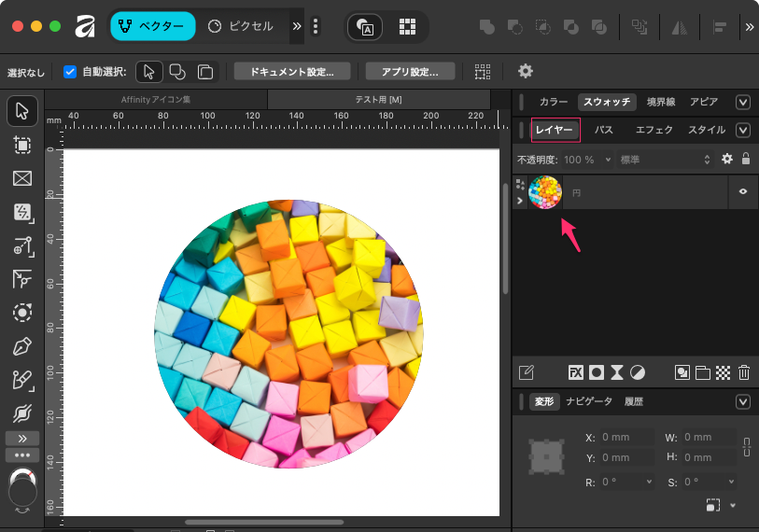Select the Move tool in the toolbar

[22, 112]
